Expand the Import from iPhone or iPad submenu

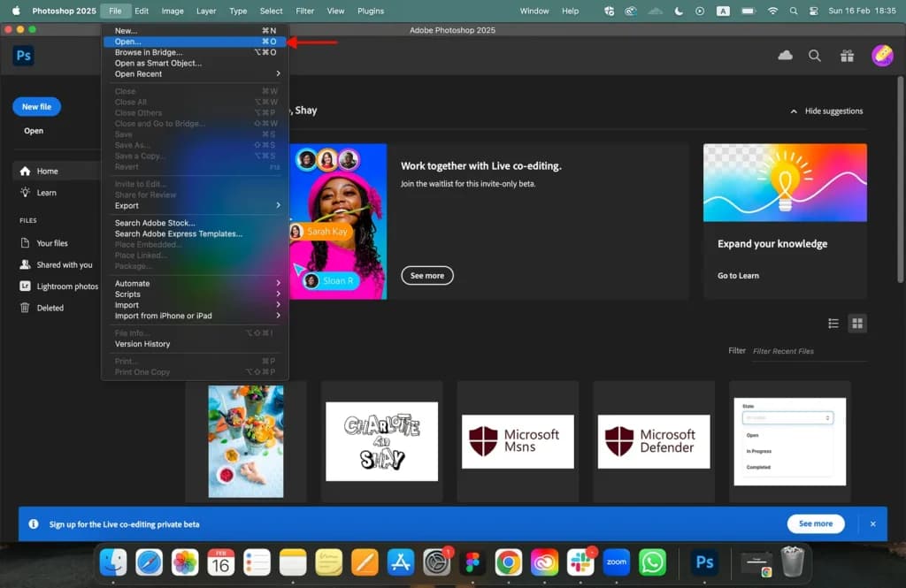click(196, 316)
